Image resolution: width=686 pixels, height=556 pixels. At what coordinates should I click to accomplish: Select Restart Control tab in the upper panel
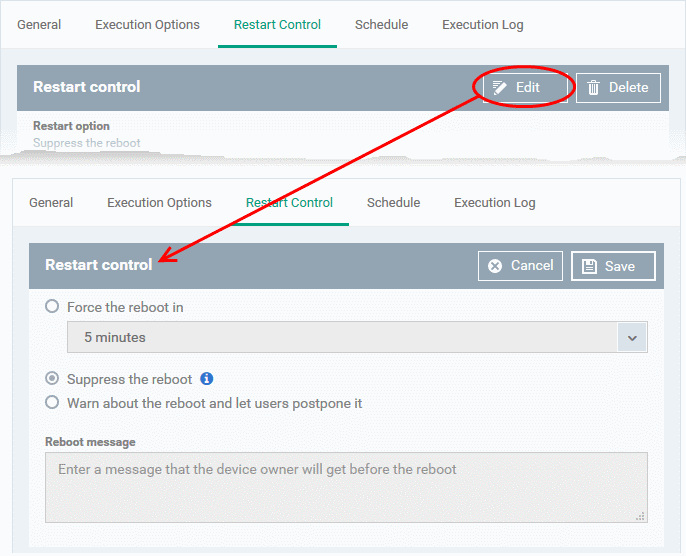point(277,24)
